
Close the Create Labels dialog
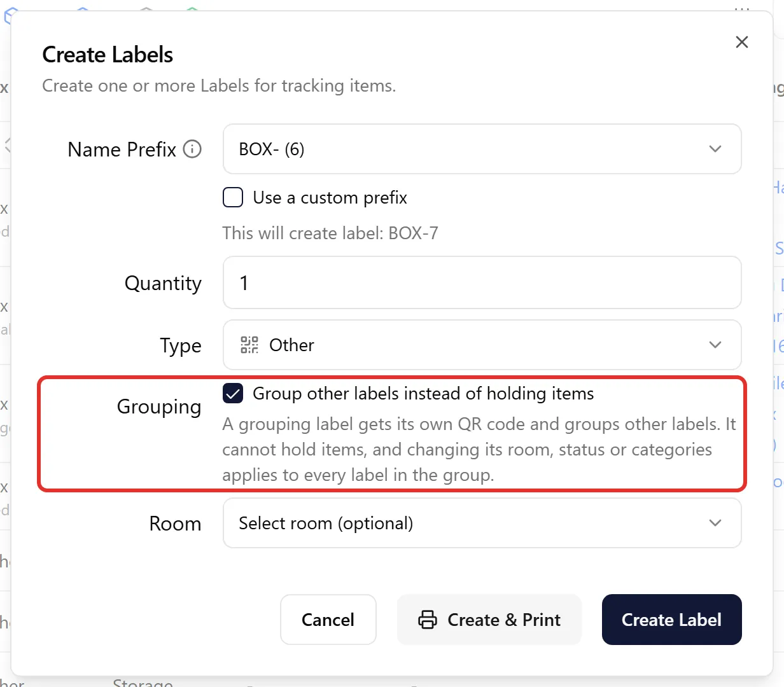741,42
